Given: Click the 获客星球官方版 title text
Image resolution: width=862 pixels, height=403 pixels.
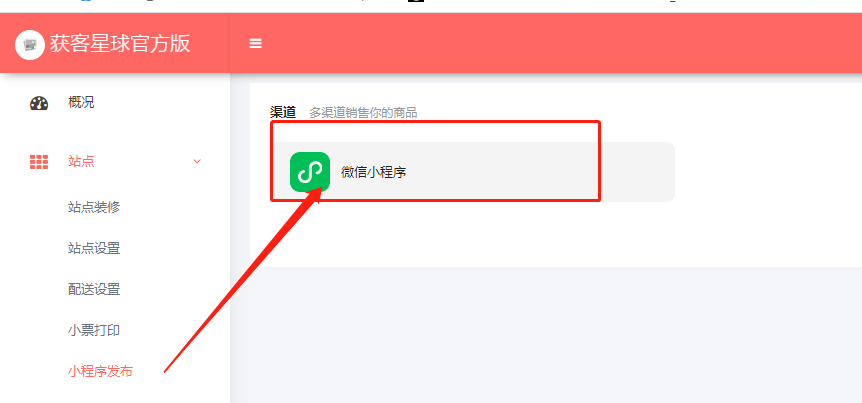Looking at the screenshot, I should coord(120,43).
